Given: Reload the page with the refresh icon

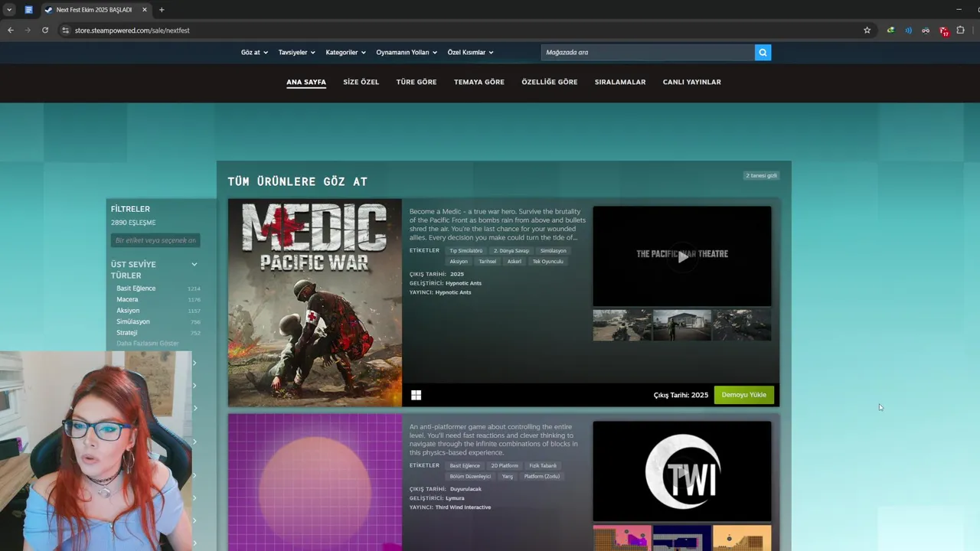Looking at the screenshot, I should point(45,30).
